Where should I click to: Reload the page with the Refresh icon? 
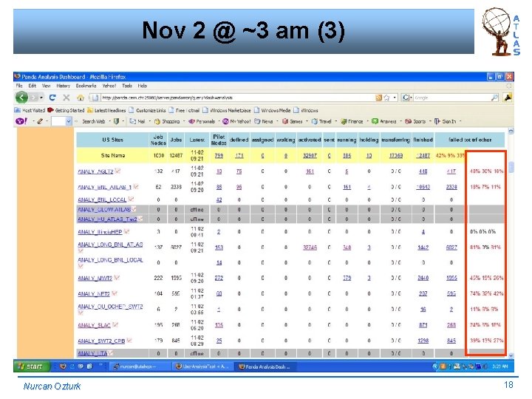[52, 98]
